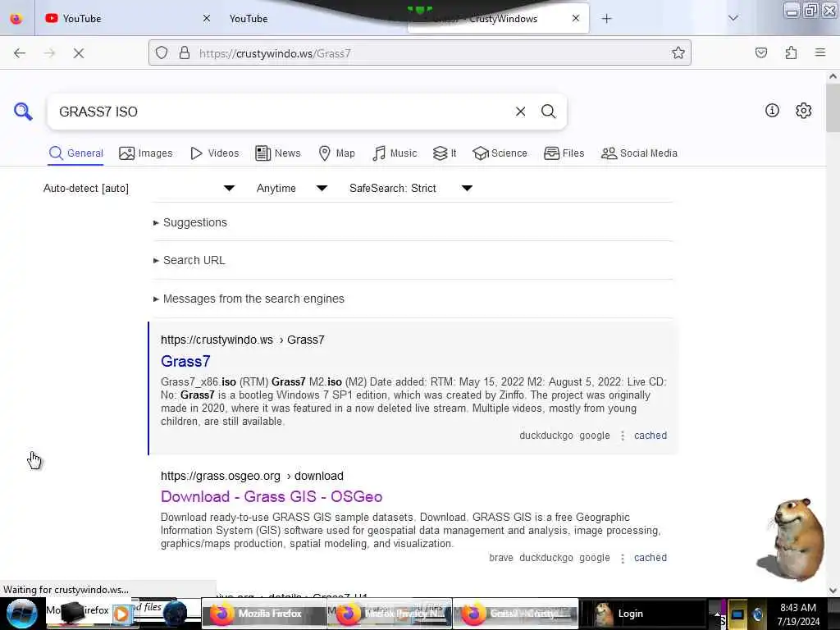Open the tracking protection shield icon
840x630 pixels.
pos(162,53)
